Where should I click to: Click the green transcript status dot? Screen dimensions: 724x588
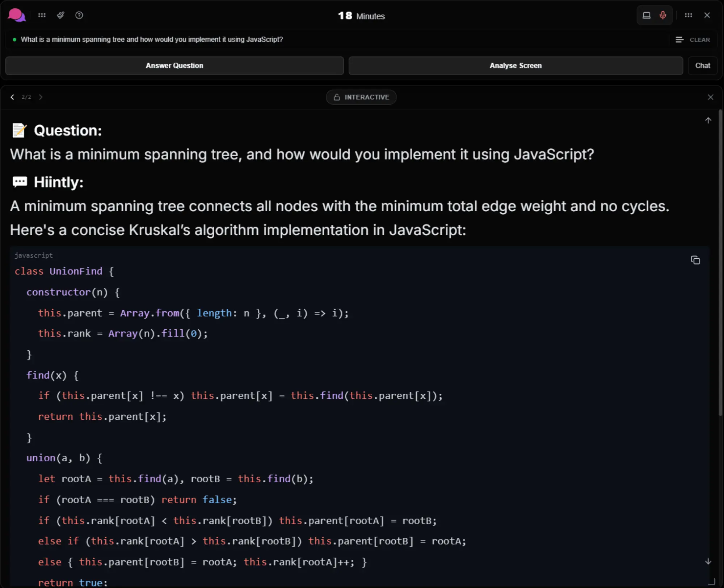tap(14, 39)
